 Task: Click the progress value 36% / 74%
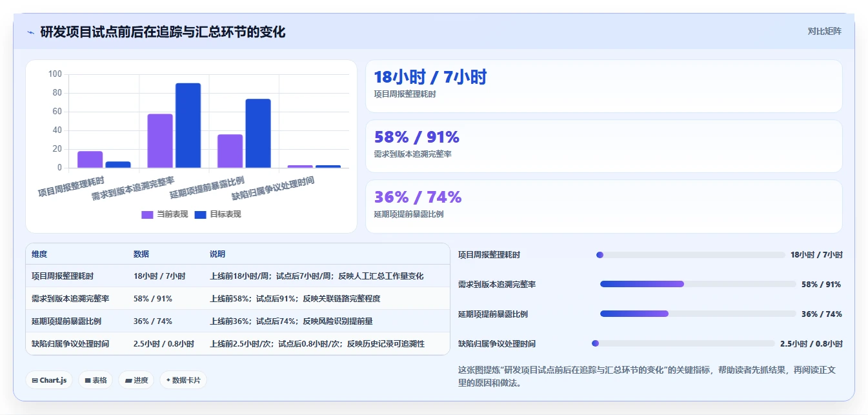821,314
